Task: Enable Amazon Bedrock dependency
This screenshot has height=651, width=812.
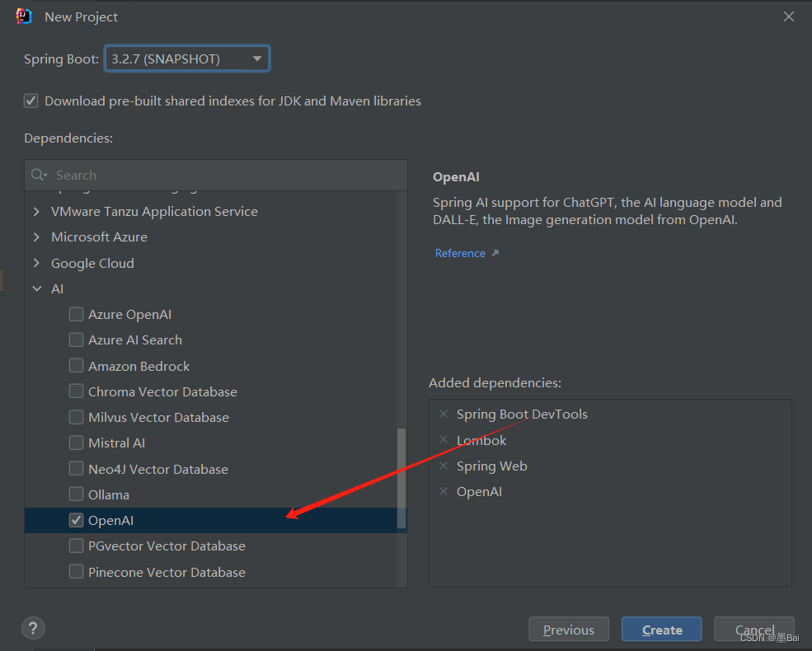Action: [76, 365]
